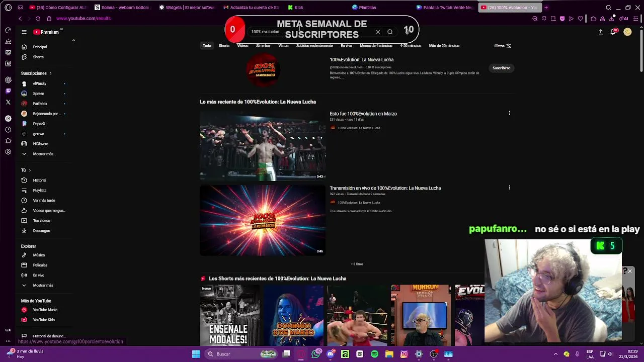Open X (Twitter) in the Opera sidebar
This screenshot has width=644, height=362.
pos(8,102)
